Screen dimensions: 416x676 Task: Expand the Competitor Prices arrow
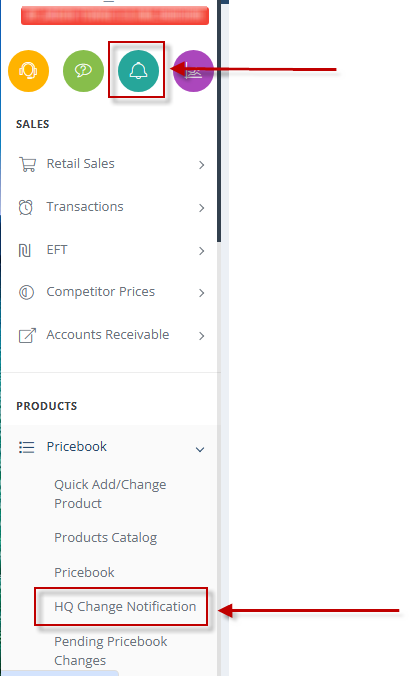[x=201, y=293]
